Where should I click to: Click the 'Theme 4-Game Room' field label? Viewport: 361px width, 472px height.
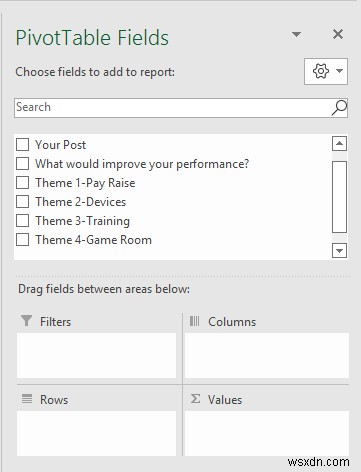(94, 240)
